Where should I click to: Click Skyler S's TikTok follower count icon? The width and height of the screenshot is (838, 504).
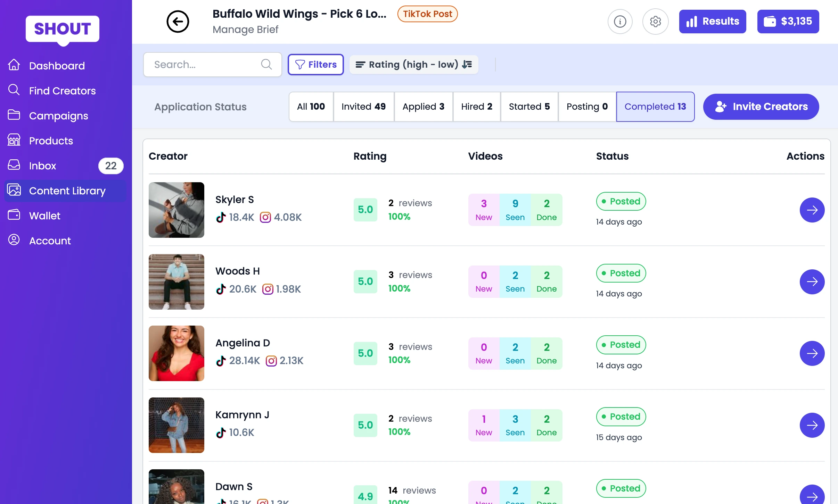tap(221, 217)
